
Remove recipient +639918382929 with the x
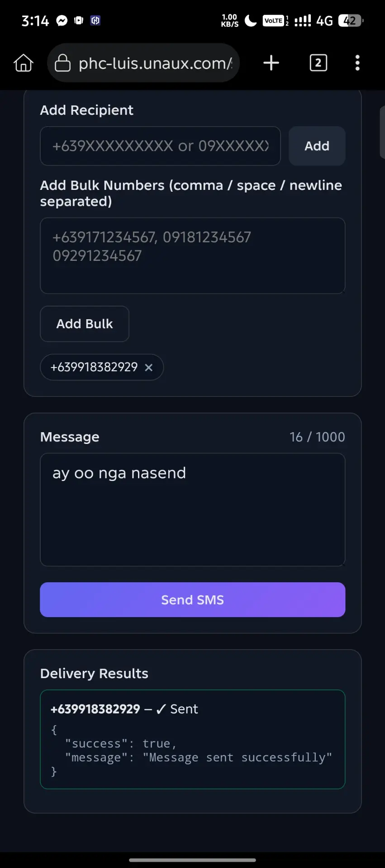pos(148,368)
